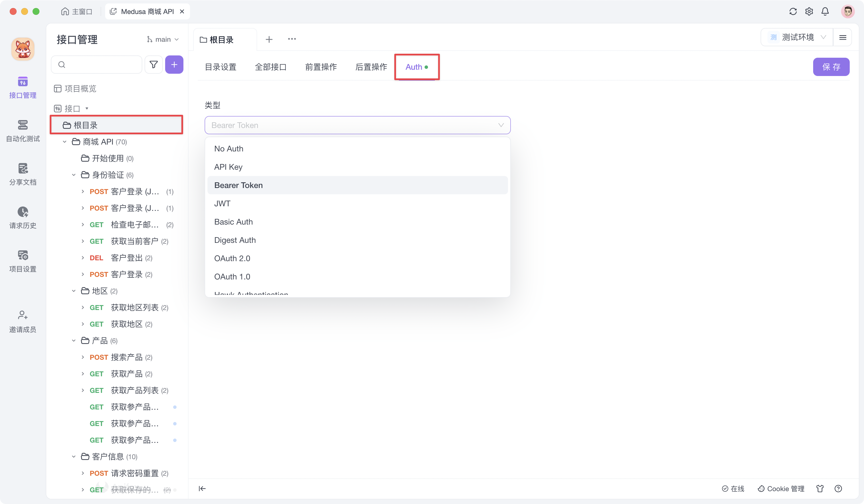Open the settings gear in the top bar

click(809, 11)
